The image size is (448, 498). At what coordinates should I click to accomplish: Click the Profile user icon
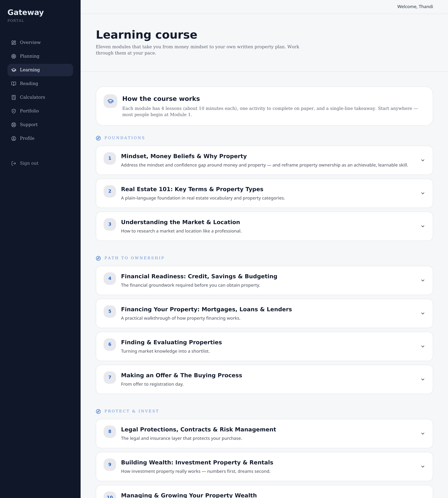pos(14,138)
